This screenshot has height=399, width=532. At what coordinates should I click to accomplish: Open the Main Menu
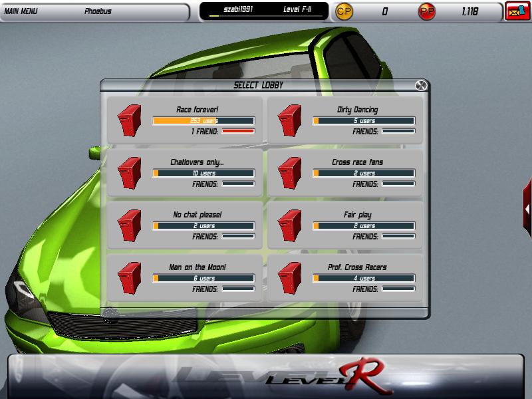[21, 11]
